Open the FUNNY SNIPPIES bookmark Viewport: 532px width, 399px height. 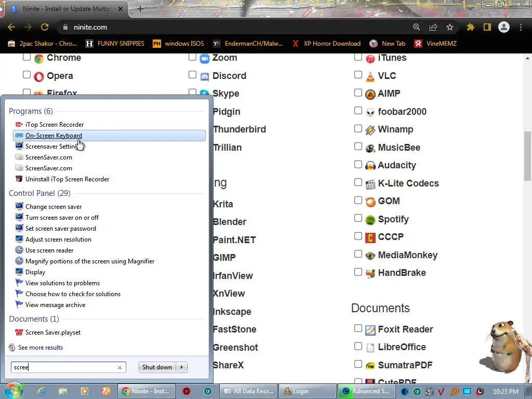(115, 44)
